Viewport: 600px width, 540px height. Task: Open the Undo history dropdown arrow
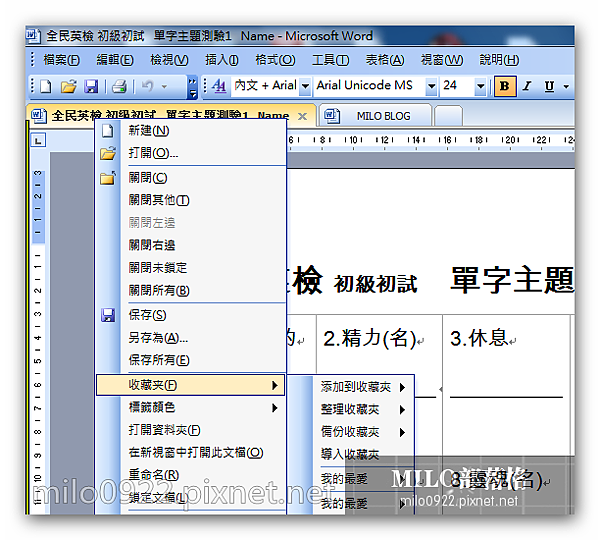click(164, 86)
